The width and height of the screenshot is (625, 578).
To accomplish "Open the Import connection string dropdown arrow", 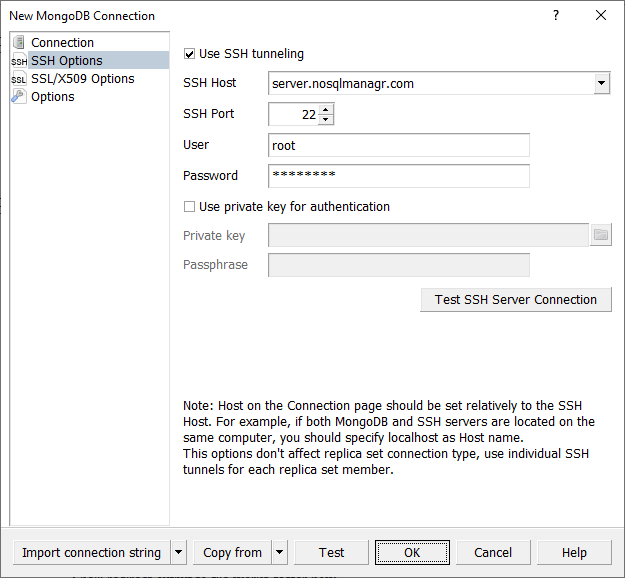I will tap(179, 552).
